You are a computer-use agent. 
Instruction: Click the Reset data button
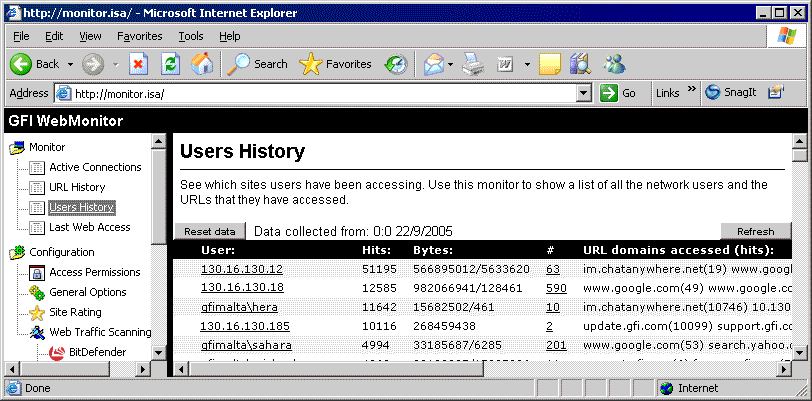pyautogui.click(x=209, y=232)
